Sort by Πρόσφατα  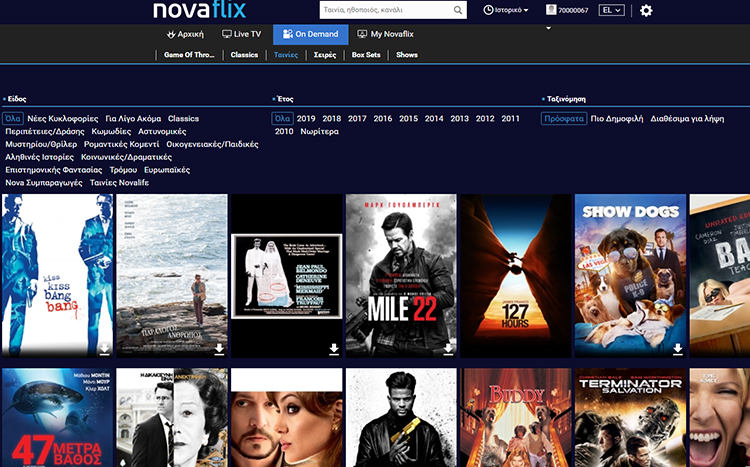click(564, 118)
